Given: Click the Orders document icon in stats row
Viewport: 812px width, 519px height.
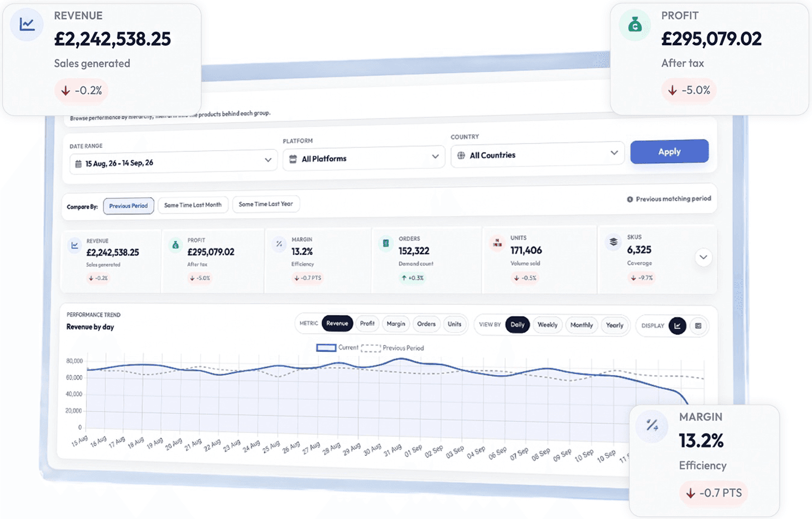Looking at the screenshot, I should [385, 244].
